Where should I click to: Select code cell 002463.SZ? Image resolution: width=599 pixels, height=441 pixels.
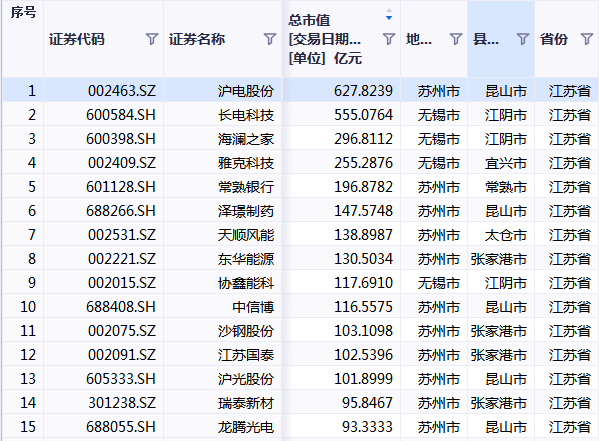(122, 91)
